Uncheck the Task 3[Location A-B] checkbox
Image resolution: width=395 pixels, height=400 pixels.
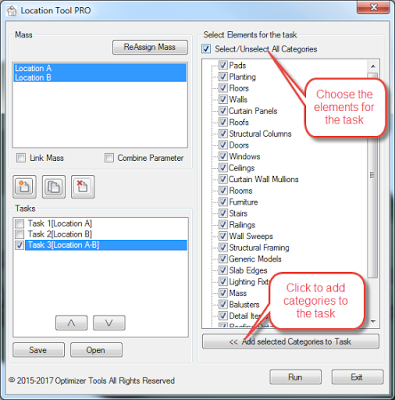(x=20, y=245)
